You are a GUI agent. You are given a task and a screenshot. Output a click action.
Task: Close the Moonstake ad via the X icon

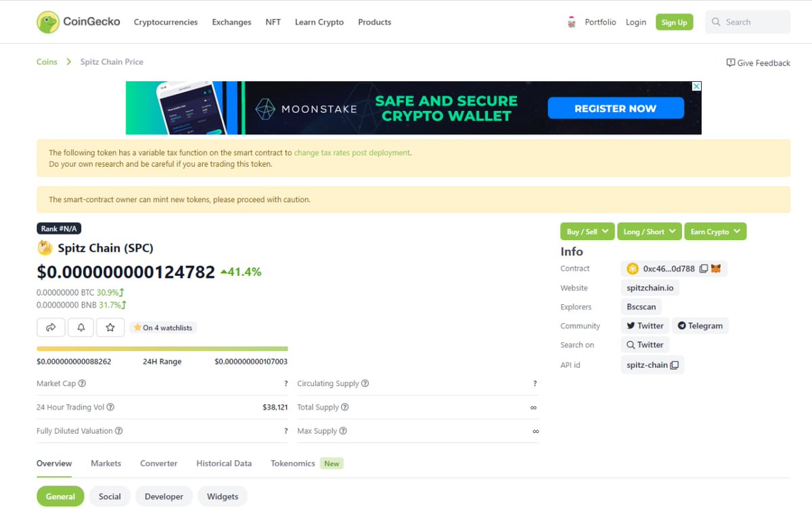click(x=696, y=86)
